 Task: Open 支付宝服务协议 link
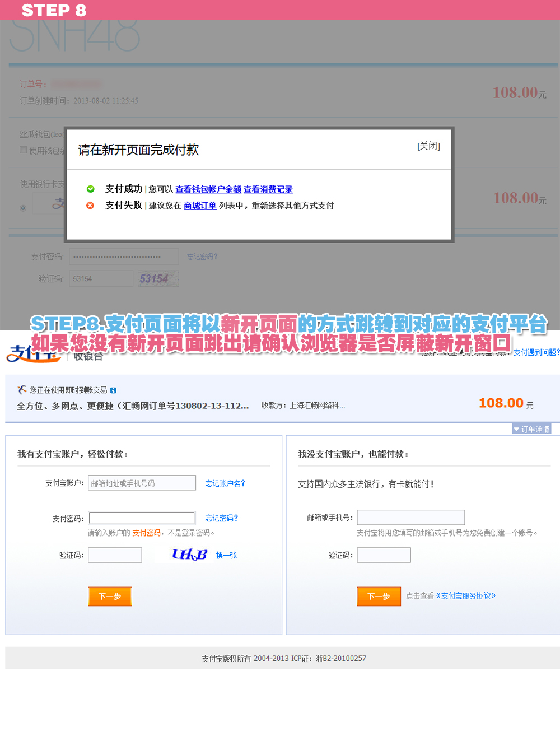(466, 596)
